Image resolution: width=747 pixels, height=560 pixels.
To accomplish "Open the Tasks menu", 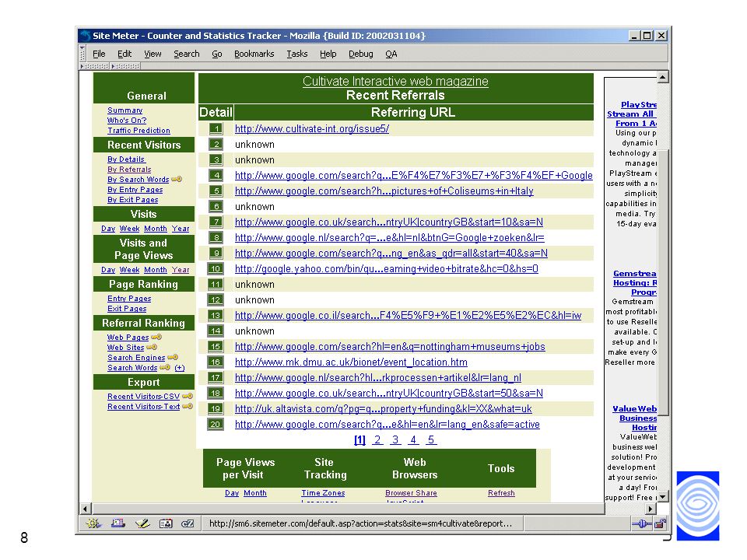I will tap(296, 54).
